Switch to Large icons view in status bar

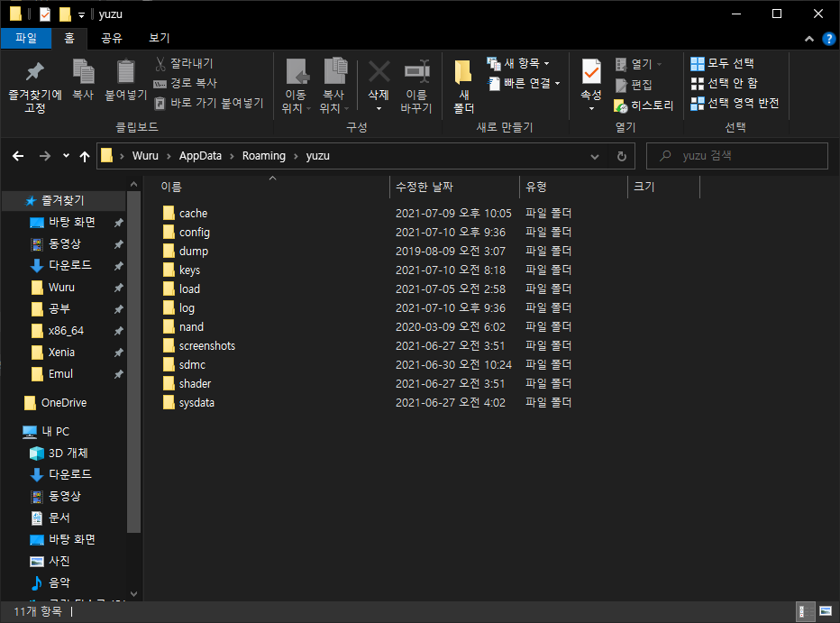pos(826,611)
